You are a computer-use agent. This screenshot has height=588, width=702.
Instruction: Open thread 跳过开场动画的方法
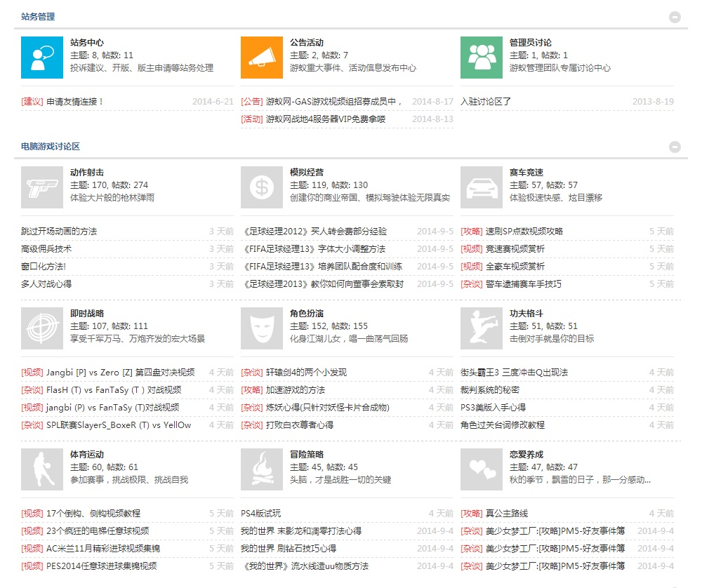tap(59, 232)
